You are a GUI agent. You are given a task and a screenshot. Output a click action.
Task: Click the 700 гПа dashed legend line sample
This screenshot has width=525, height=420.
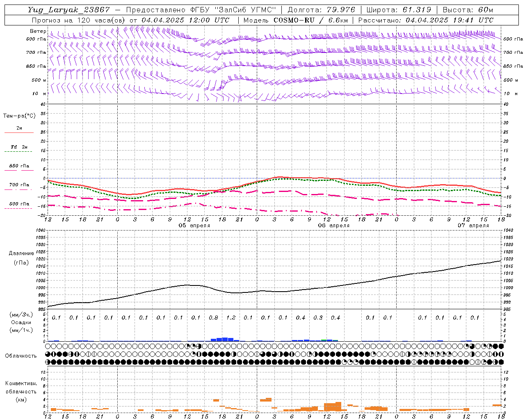pyautogui.click(x=19, y=189)
